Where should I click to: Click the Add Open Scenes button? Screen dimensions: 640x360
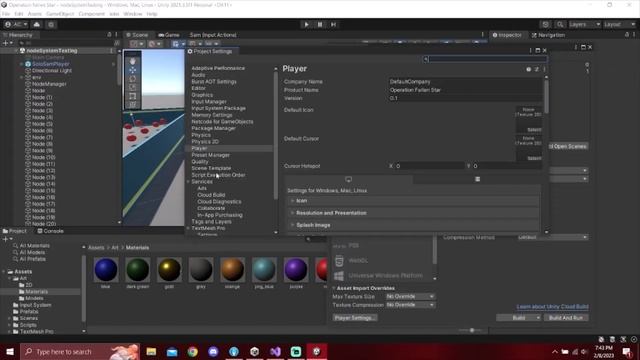568,146
